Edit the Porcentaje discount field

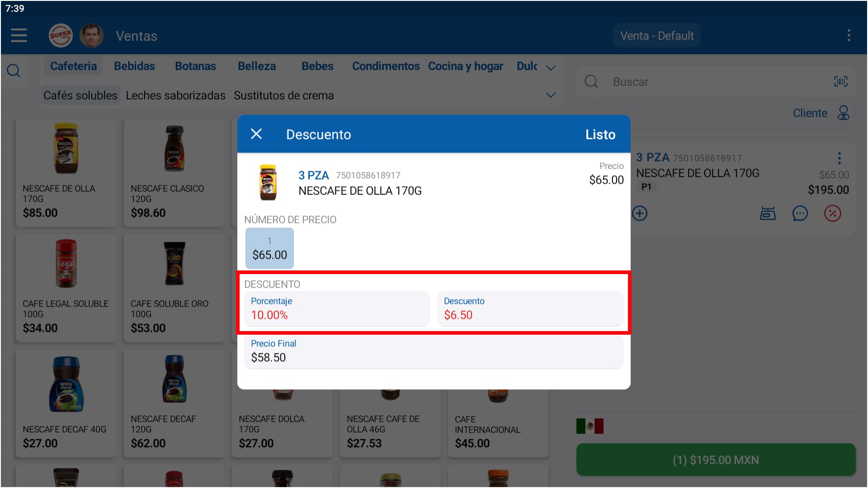coord(337,309)
